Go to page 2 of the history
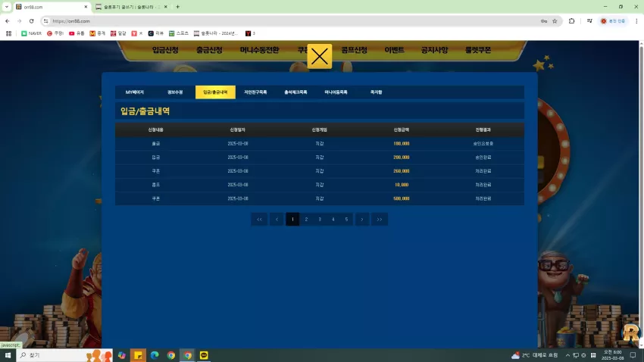This screenshot has width=644, height=362. point(306,219)
